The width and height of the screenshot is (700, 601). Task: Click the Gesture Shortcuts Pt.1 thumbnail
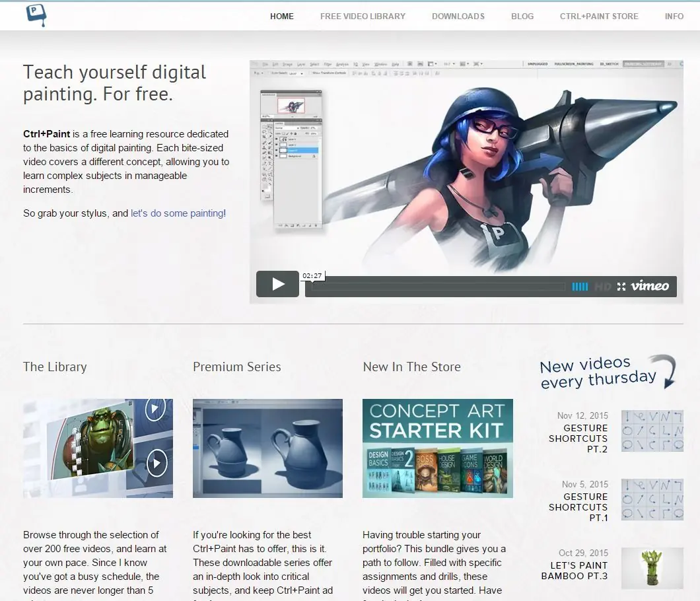(x=652, y=500)
